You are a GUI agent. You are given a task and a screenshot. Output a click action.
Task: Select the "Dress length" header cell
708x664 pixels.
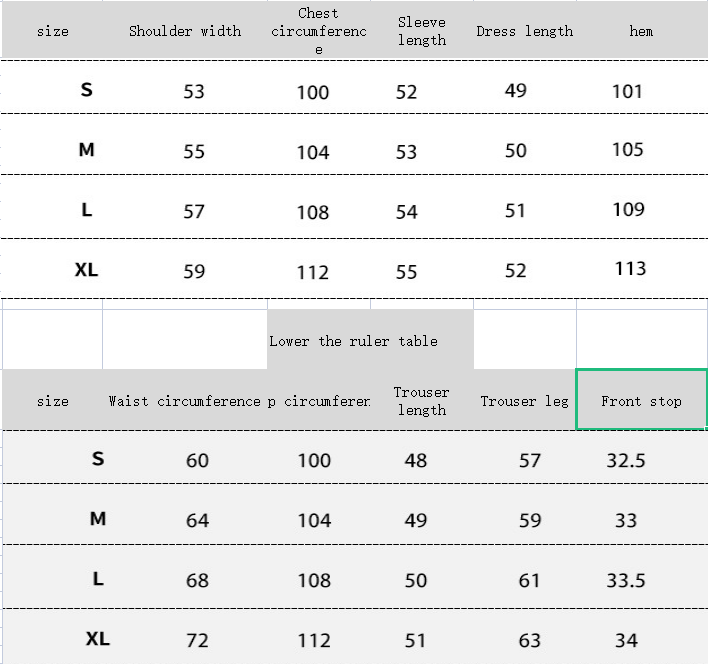click(x=524, y=31)
